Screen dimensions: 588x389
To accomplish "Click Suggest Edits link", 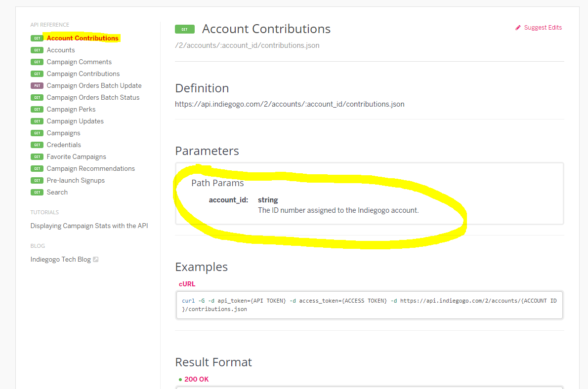I will coord(543,28).
